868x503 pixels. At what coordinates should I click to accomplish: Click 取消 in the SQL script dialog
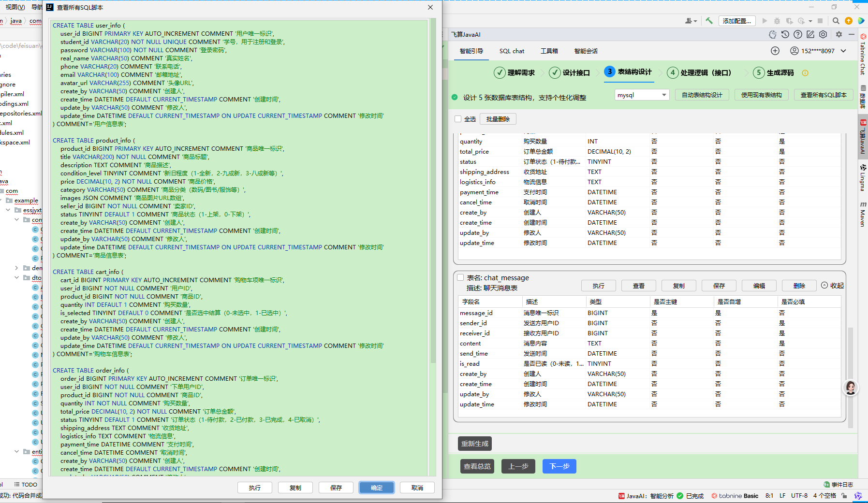(417, 488)
